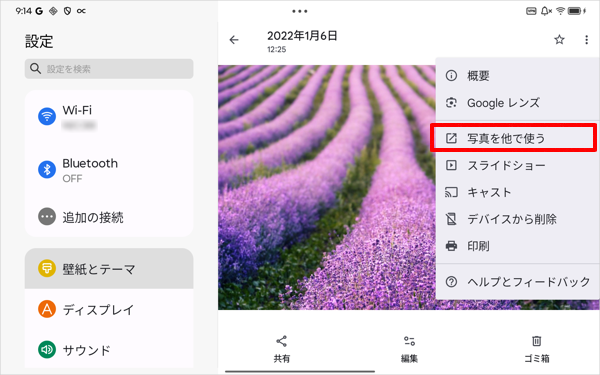This screenshot has height=375, width=600.
Task: Click the 設定 heading
Action: (x=39, y=41)
